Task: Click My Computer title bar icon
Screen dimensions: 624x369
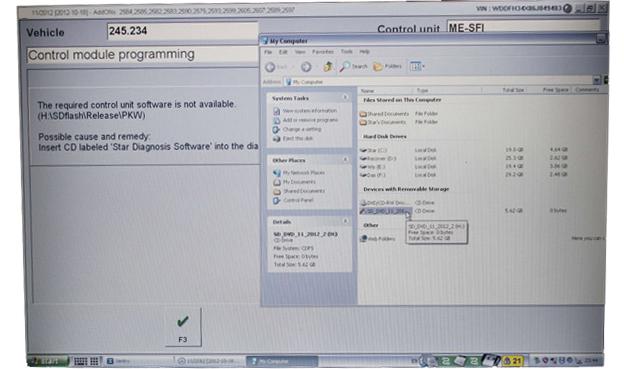Action: point(265,41)
